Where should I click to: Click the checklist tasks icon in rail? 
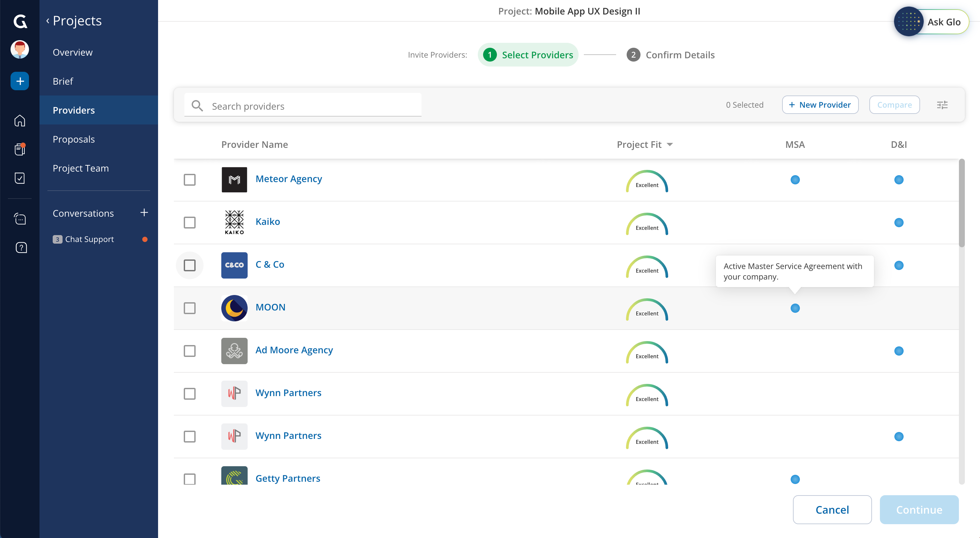pyautogui.click(x=20, y=178)
